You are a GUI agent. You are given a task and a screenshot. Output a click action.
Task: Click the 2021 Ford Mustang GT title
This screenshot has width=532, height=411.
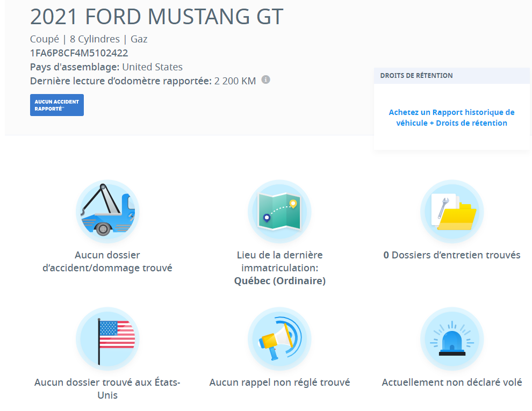tap(157, 17)
